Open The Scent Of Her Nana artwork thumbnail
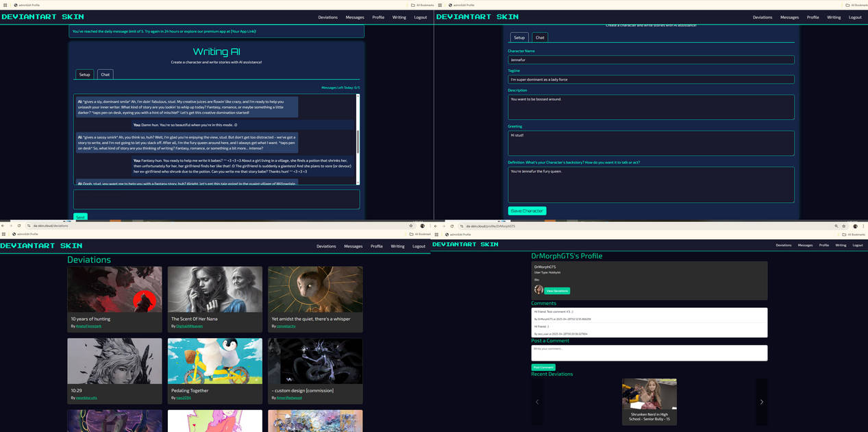This screenshot has height=432, width=868. 215,289
